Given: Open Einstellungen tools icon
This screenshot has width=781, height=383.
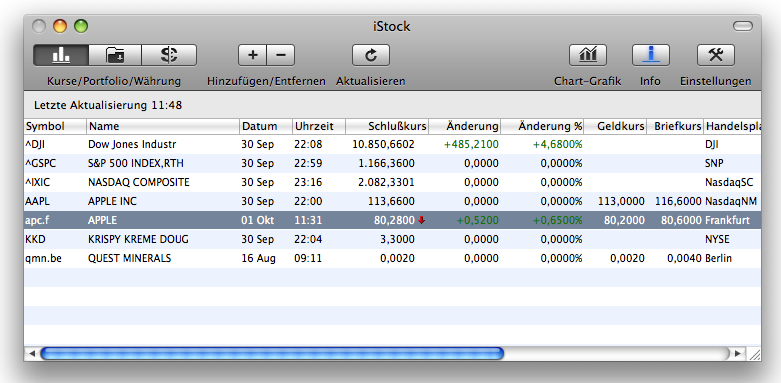Looking at the screenshot, I should [x=716, y=55].
